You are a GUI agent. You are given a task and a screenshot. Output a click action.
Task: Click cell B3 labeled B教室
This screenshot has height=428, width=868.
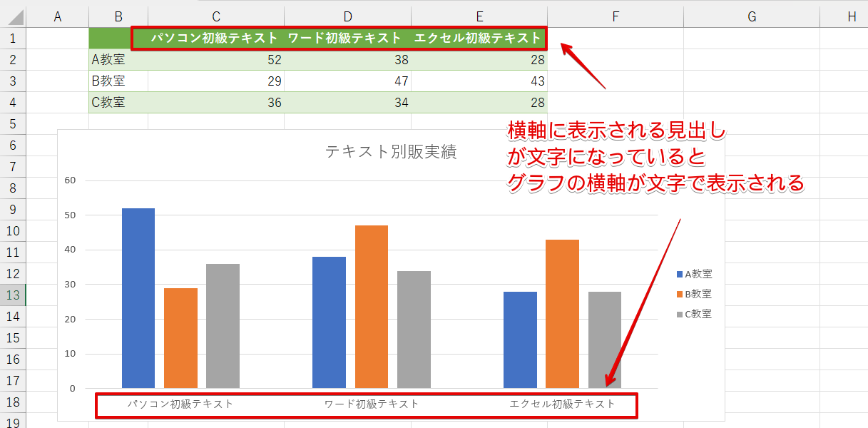[x=118, y=81]
